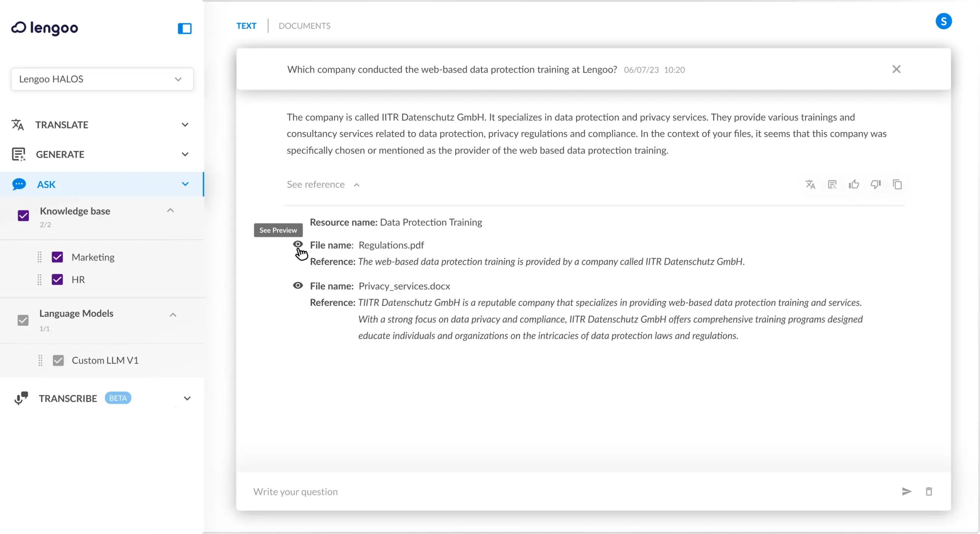
Task: Focus the Write your question field
Action: 574,491
